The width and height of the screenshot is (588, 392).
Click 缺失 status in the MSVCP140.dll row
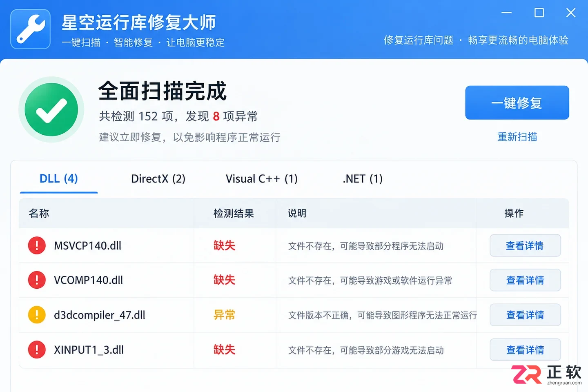point(224,245)
